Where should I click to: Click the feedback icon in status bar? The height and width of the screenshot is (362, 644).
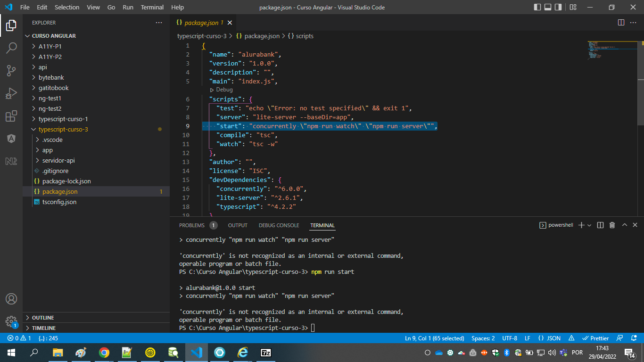pyautogui.click(x=620, y=338)
